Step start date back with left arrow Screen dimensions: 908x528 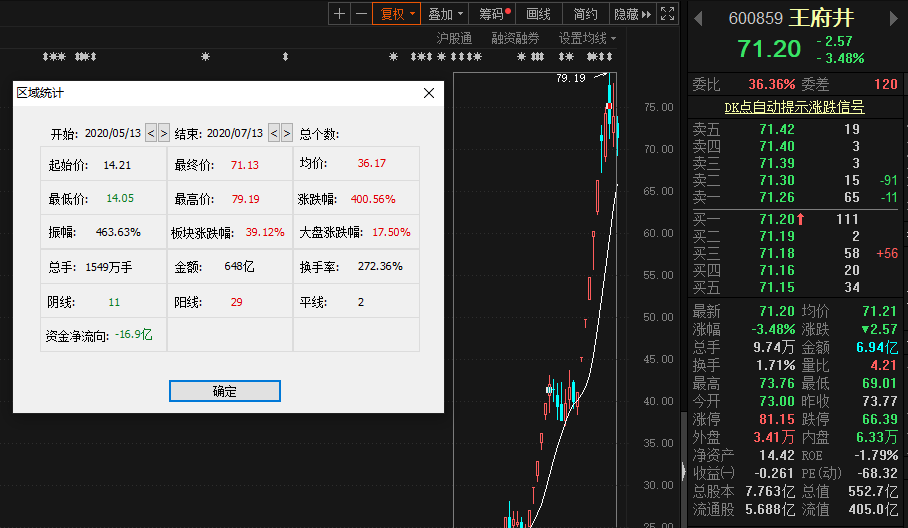(151, 133)
